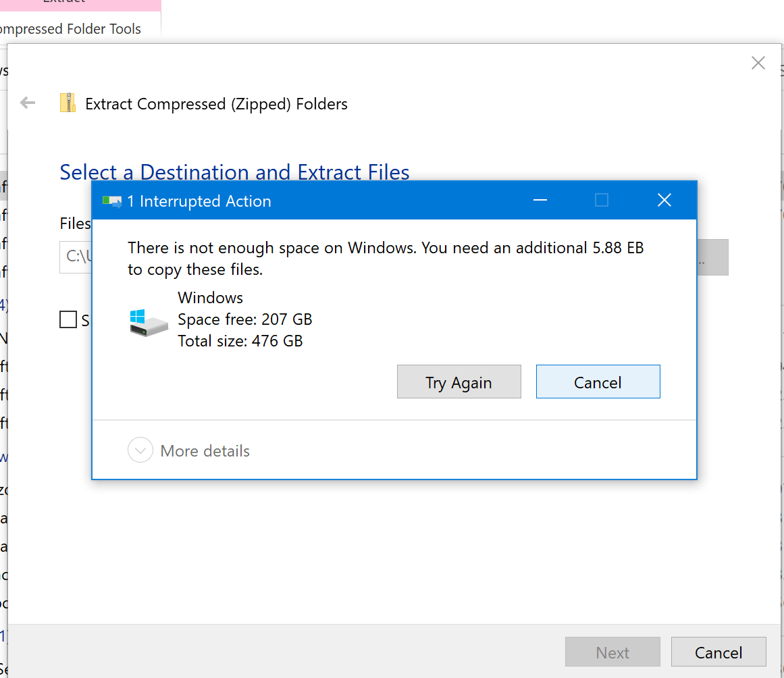Click the Browse button behind the dialog

(712, 257)
